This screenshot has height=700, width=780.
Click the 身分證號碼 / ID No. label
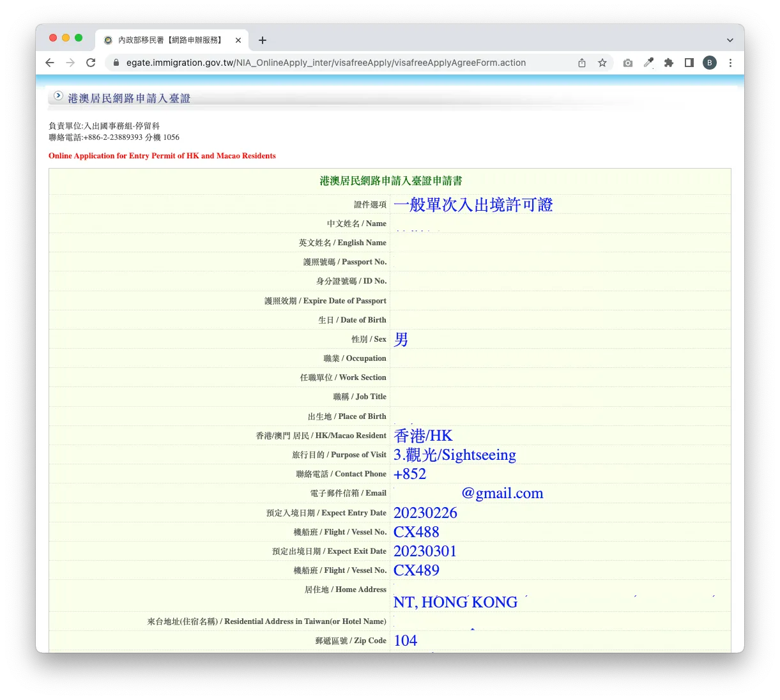351,281
